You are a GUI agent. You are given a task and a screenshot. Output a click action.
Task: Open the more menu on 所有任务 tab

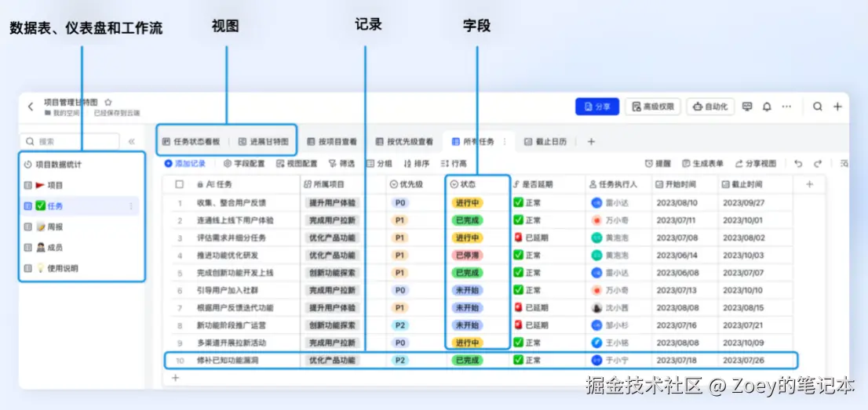coord(505,142)
